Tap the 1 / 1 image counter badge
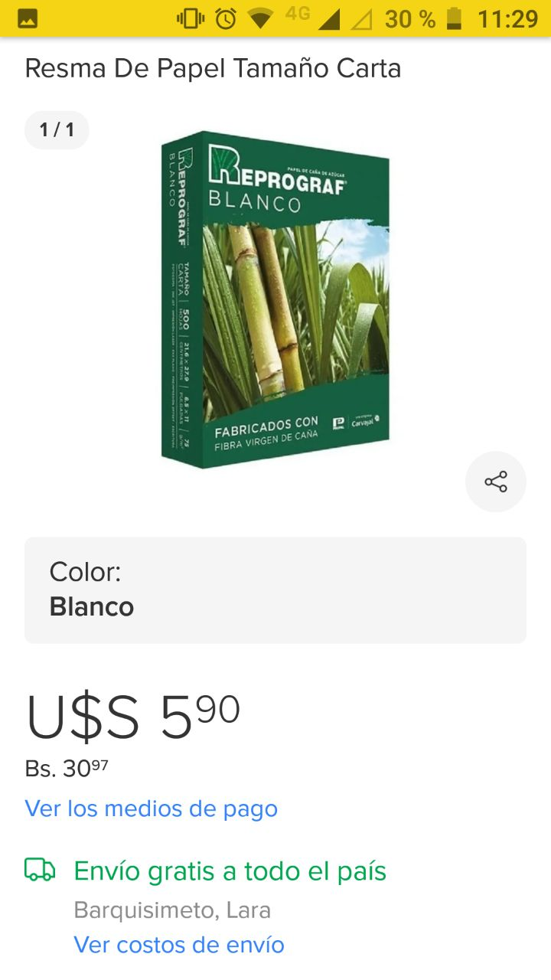551x980 pixels. pos(57,129)
